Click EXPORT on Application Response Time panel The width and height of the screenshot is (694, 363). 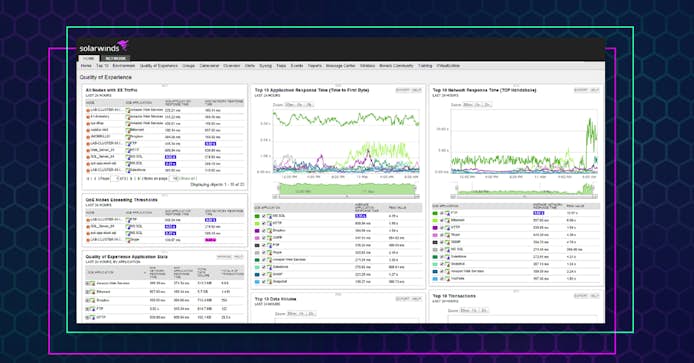pyautogui.click(x=403, y=90)
